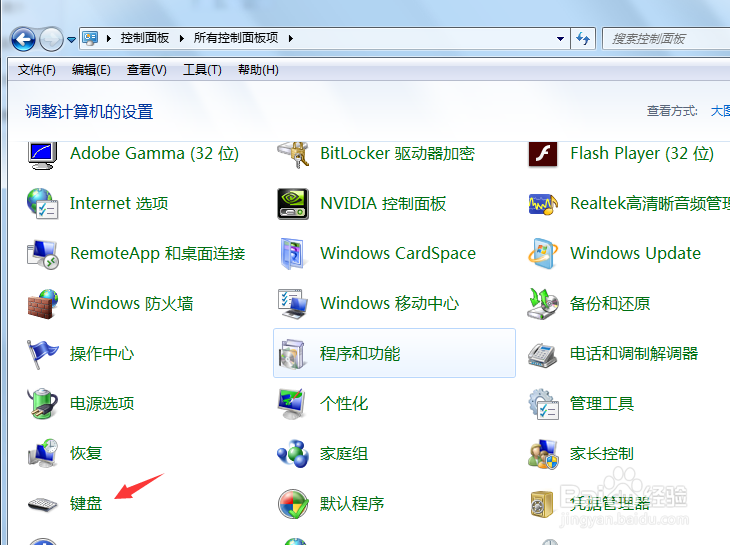Screen dimensions: 730x545
Task: Open the Internet 选项 link
Action: pos(119,203)
